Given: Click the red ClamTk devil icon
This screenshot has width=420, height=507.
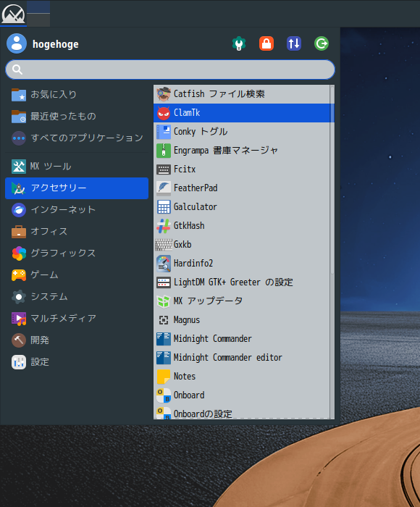Looking at the screenshot, I should click(164, 113).
